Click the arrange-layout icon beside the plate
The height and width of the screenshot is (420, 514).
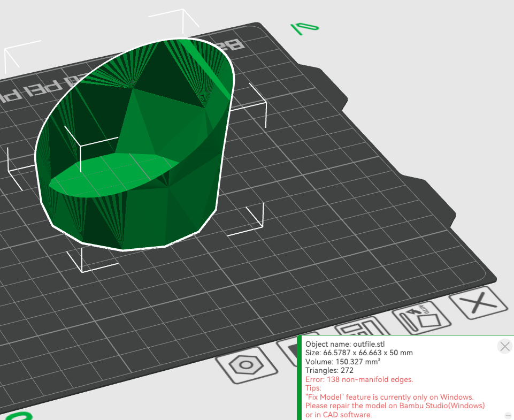[363, 330]
